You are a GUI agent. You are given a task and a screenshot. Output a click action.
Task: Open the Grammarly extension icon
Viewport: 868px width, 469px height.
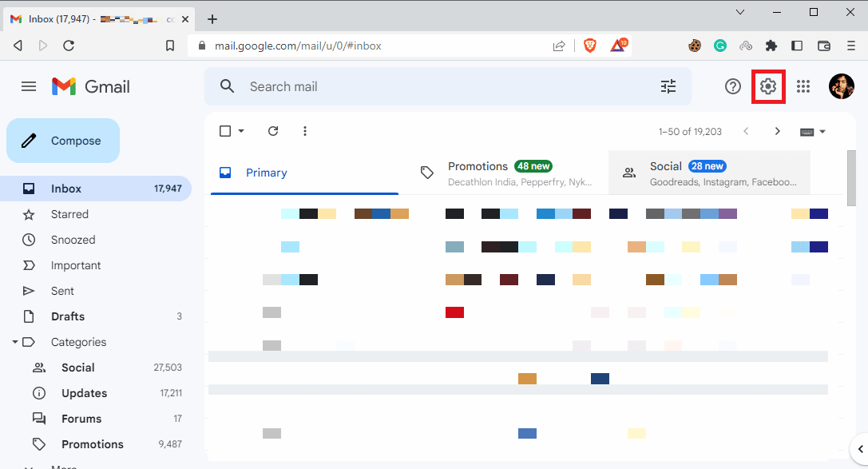[x=720, y=46]
